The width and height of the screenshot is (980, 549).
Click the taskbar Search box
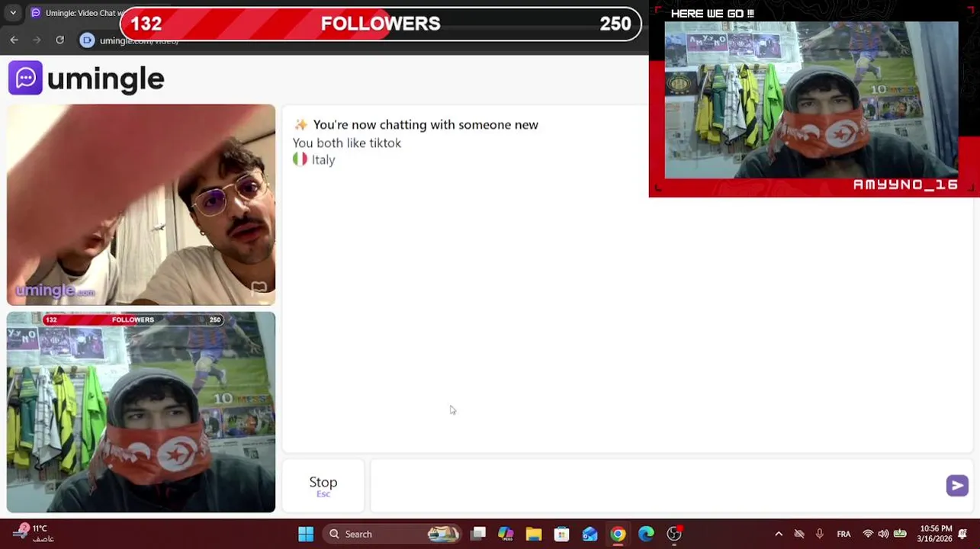tap(393, 534)
